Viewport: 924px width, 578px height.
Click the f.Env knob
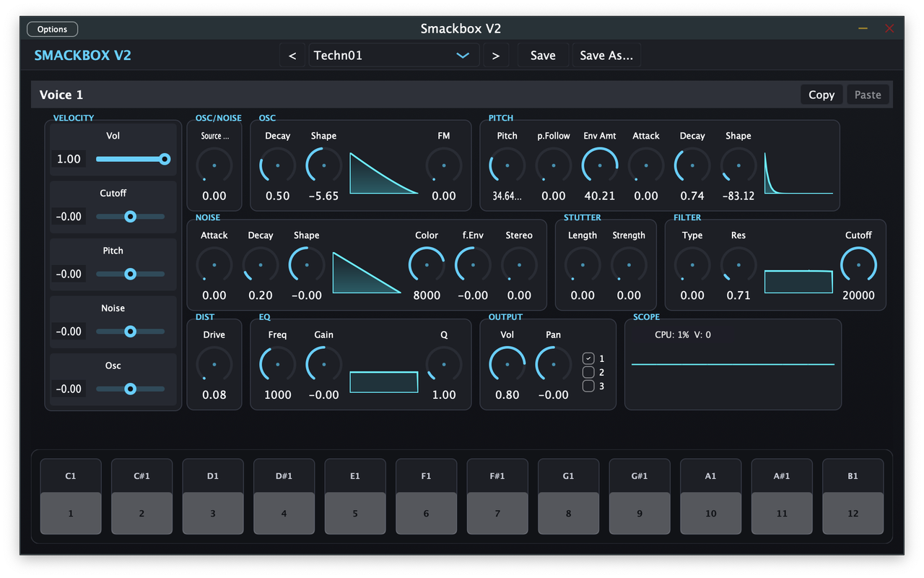click(473, 265)
